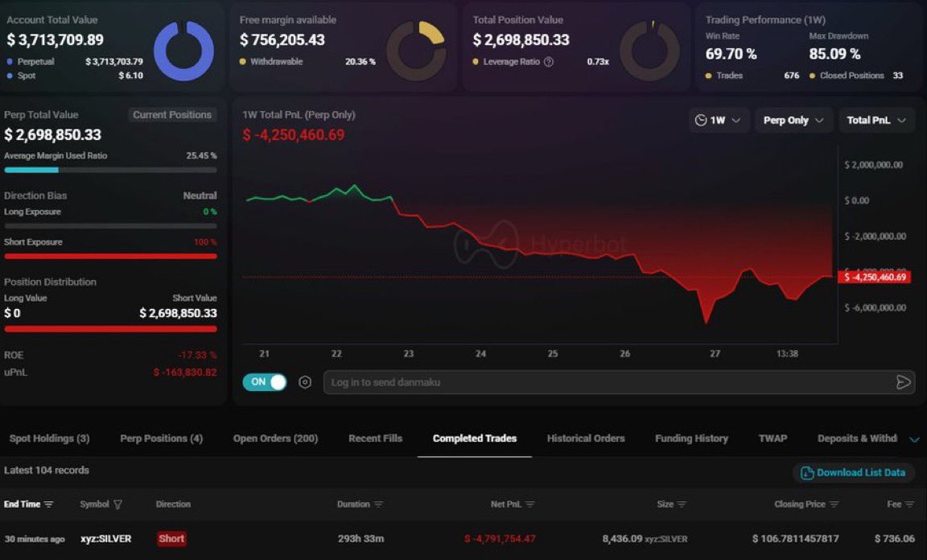Sort by Closing Price column icon
This screenshot has width=927, height=560.
[834, 504]
